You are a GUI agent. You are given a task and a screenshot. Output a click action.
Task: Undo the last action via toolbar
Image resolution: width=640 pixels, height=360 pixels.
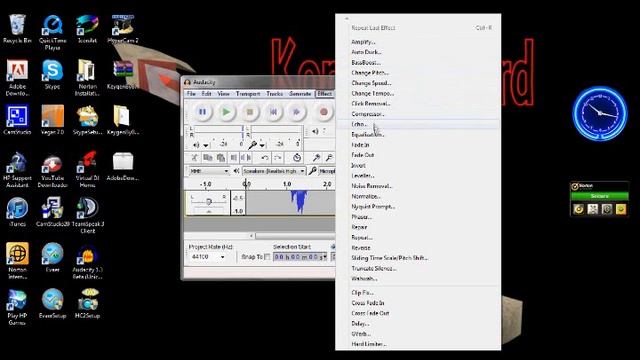pyautogui.click(x=265, y=158)
